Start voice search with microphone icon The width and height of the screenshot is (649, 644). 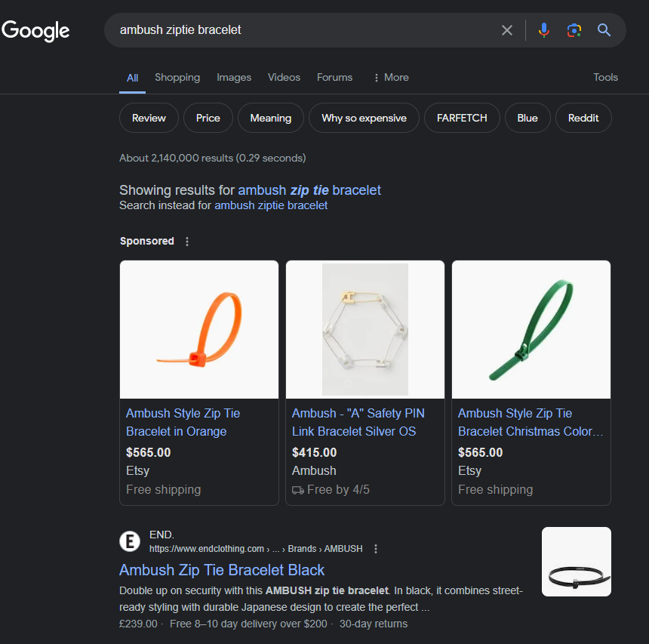pyautogui.click(x=543, y=30)
